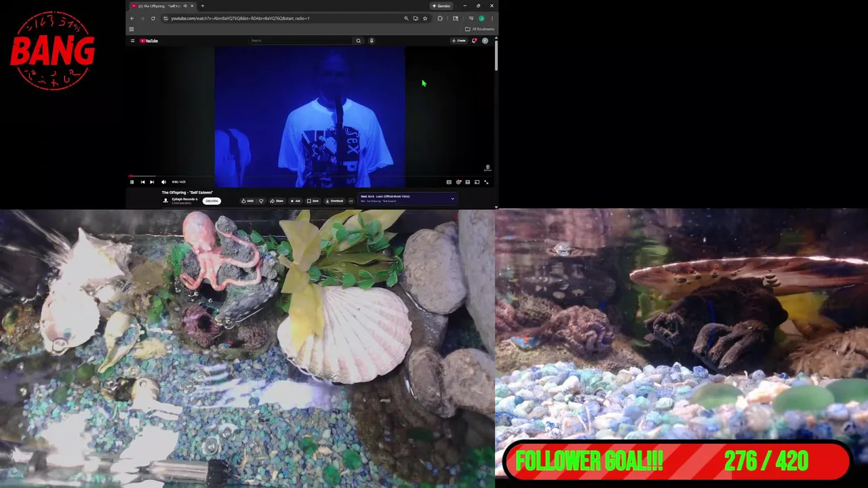This screenshot has width=868, height=488.
Task: Open the Epitaph Records channel avatar
Action: click(x=165, y=201)
